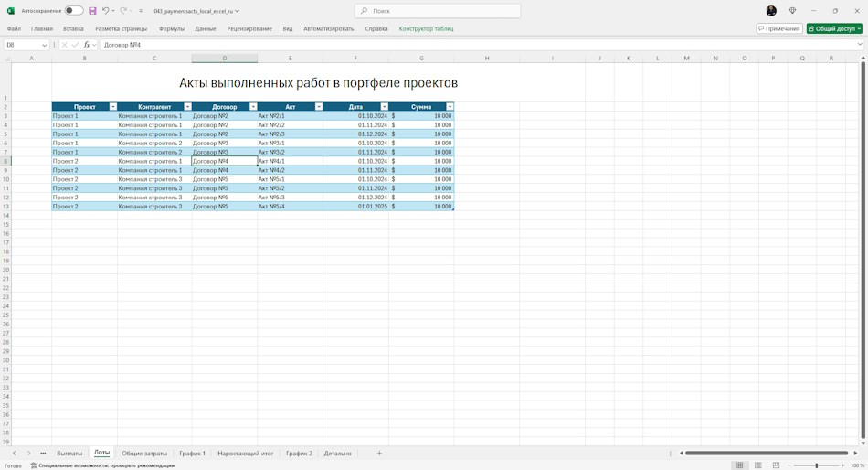868x470 pixels.
Task: Click the Excel app logo icon
Action: (11, 11)
